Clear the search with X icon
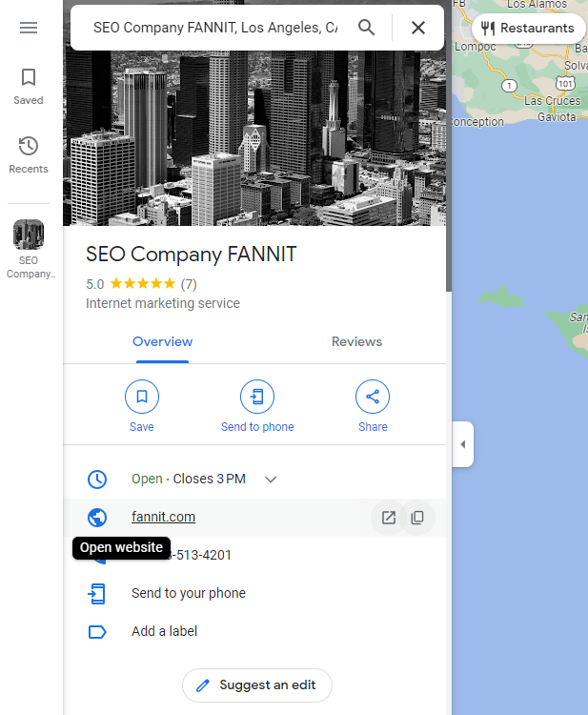588x715 pixels. (418, 28)
